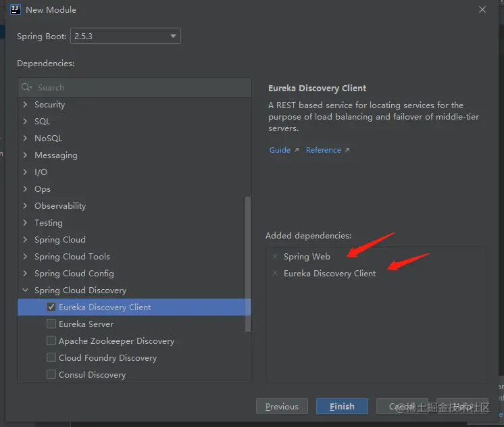The width and height of the screenshot is (504, 427).
Task: Remove Spring Web with its X icon
Action: click(275, 257)
